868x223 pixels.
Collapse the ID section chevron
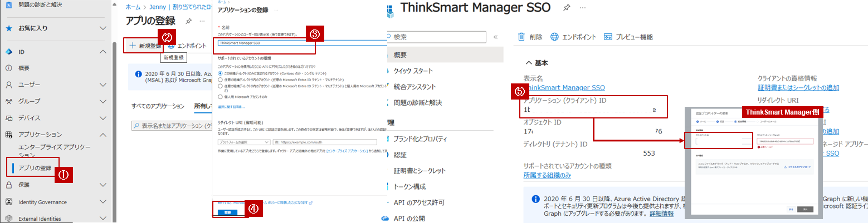103,52
